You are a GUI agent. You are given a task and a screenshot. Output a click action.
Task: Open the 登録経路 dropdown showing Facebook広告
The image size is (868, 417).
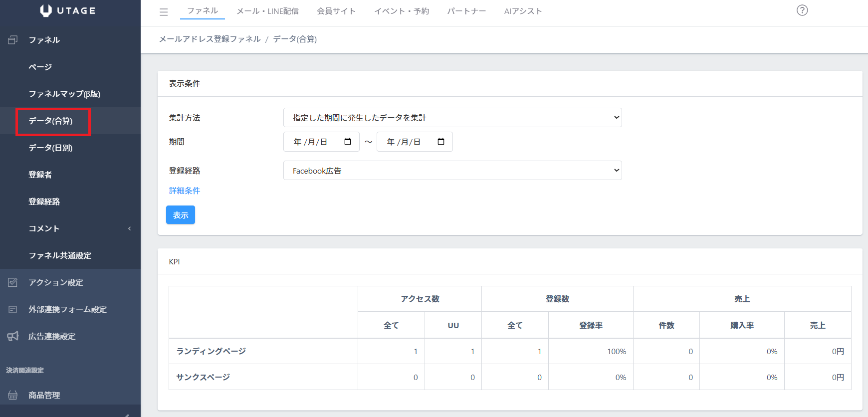[452, 171]
